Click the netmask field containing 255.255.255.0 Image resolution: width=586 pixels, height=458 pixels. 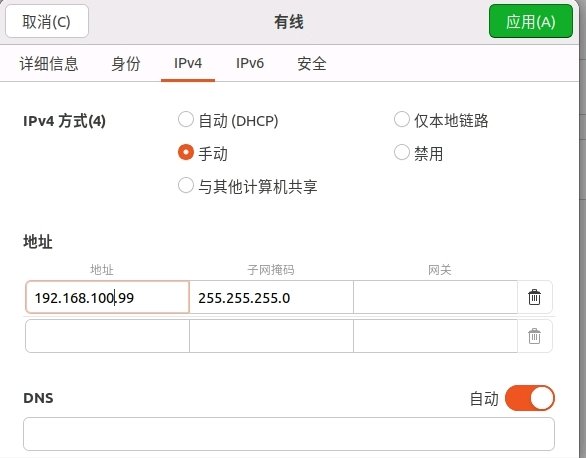tap(271, 297)
